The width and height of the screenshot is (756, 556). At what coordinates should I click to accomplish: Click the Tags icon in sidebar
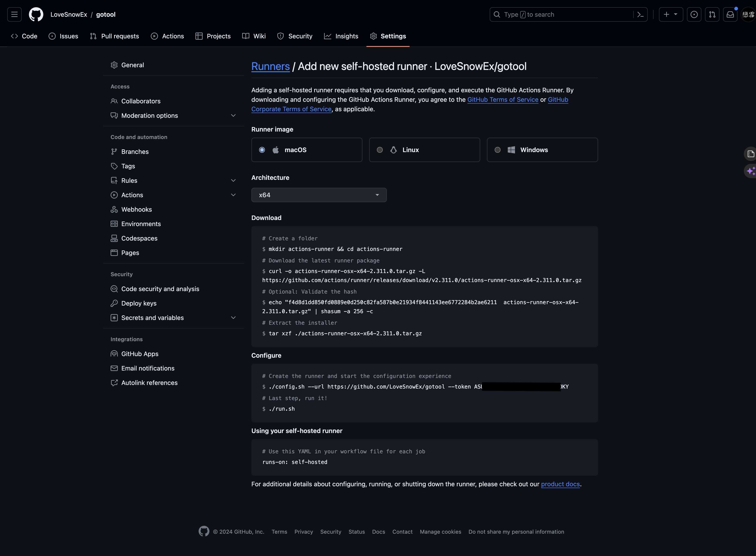click(114, 166)
